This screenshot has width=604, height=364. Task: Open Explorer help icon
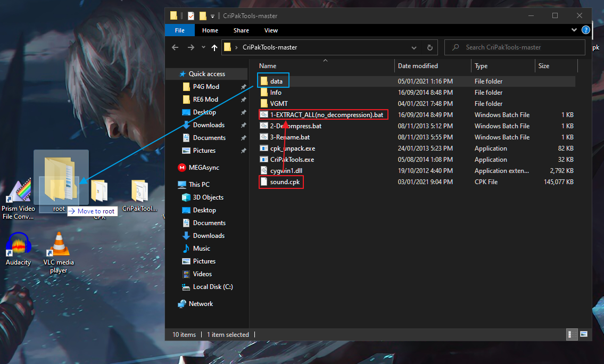click(586, 30)
